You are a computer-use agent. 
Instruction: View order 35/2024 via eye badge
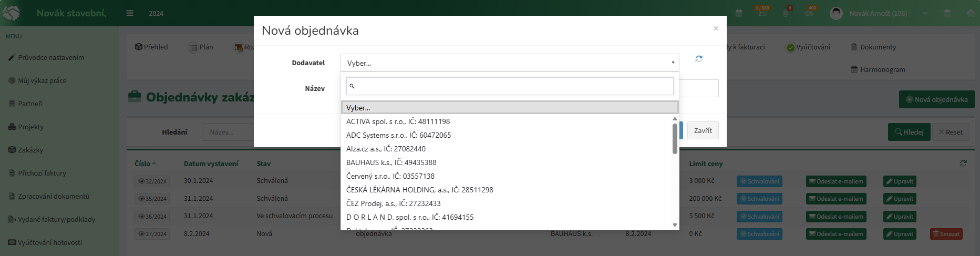(x=152, y=199)
